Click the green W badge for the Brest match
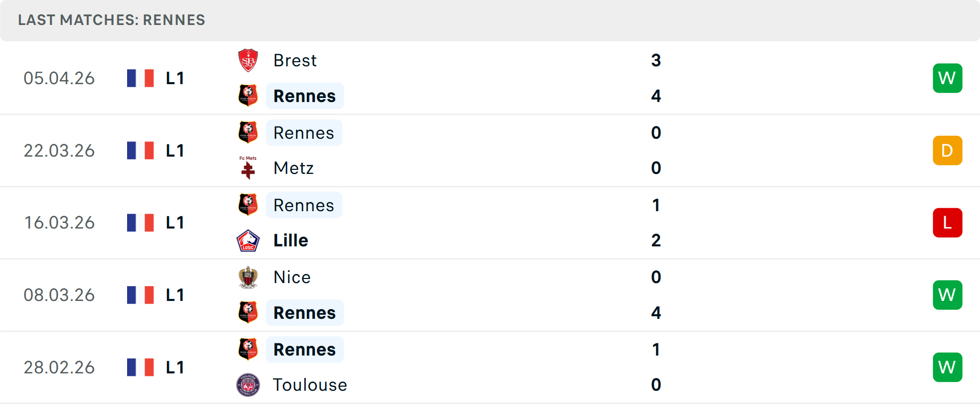Screen dimensions: 980x404 coord(947,78)
